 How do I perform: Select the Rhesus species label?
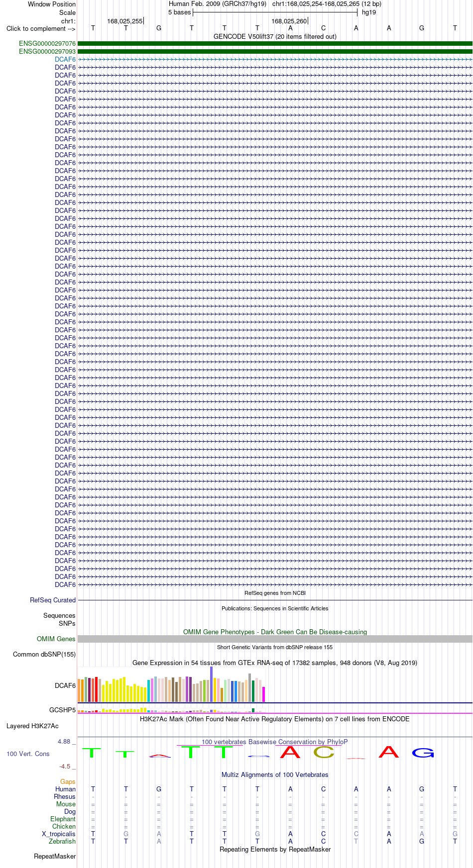[x=65, y=797]
